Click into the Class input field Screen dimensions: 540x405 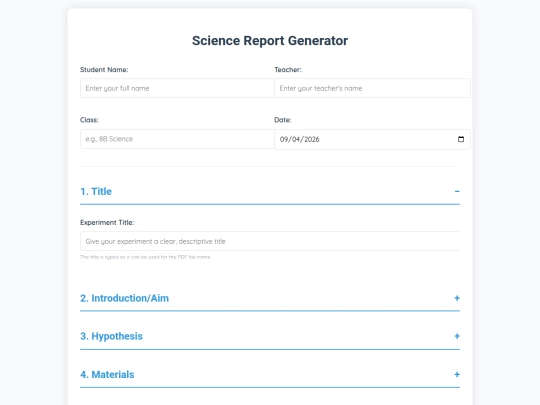177,139
